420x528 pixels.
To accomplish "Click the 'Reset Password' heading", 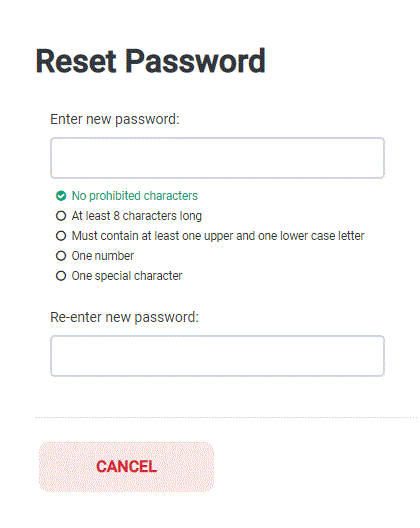I will 151,61.
